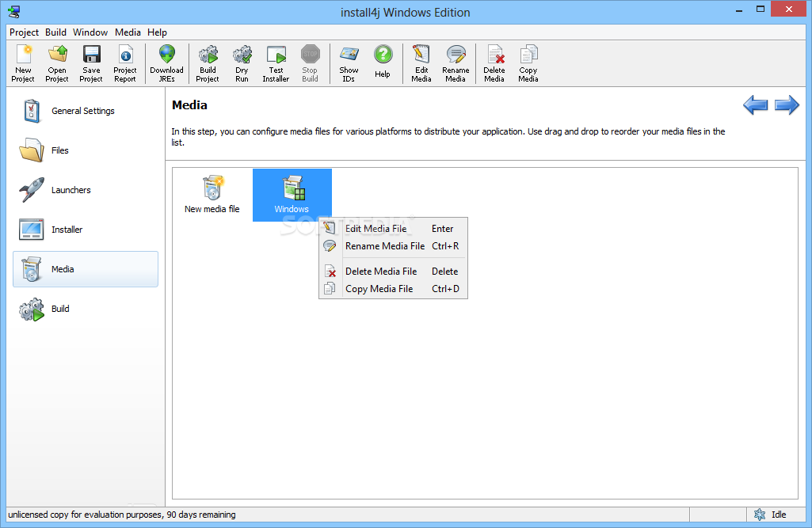Click the Open Project toolbar icon

point(58,55)
